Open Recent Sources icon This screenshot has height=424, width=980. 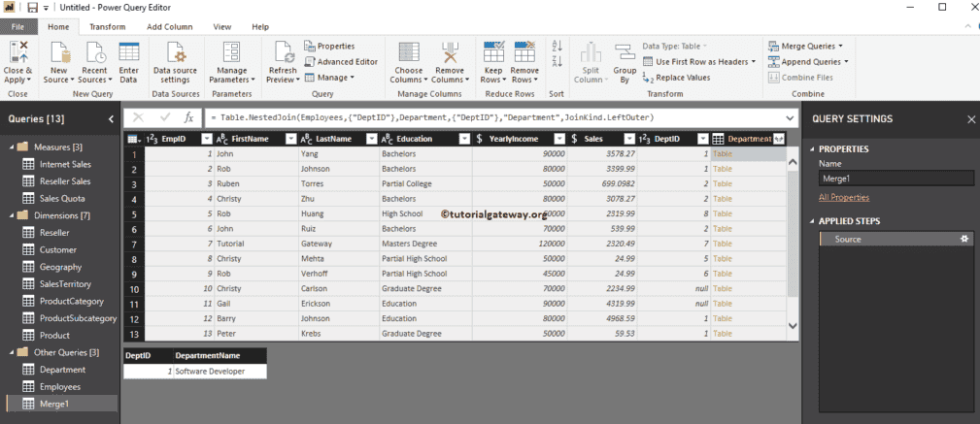(x=95, y=51)
